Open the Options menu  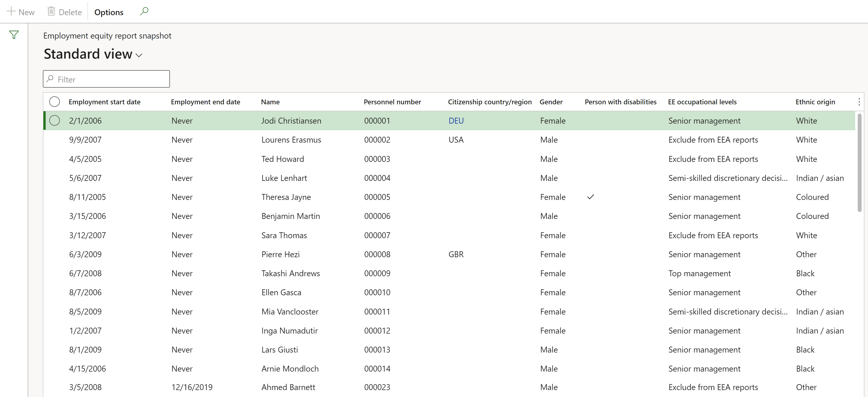[x=109, y=12]
